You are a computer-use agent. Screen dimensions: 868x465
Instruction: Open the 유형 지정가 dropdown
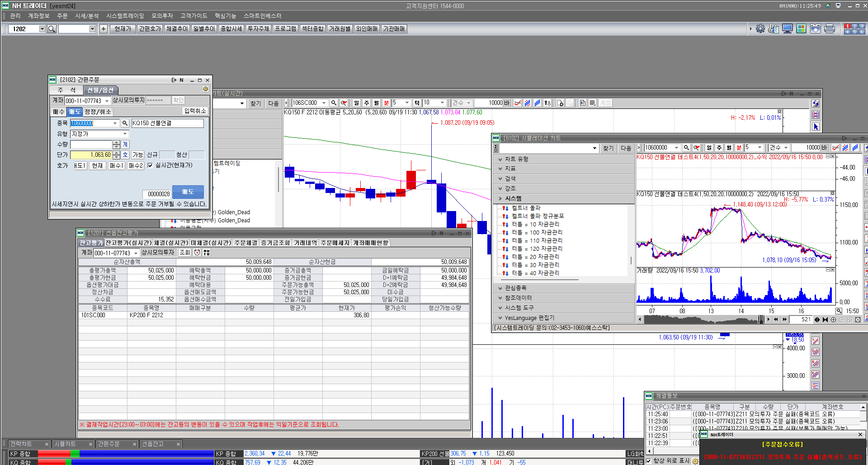(125, 134)
